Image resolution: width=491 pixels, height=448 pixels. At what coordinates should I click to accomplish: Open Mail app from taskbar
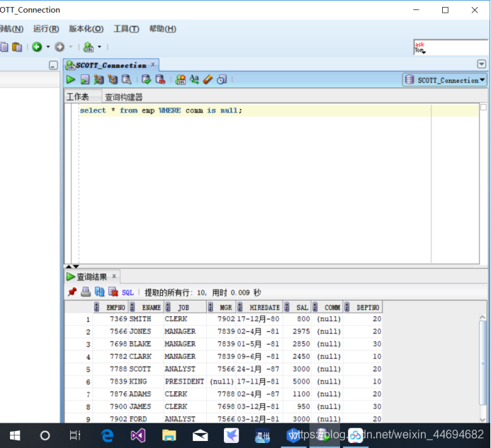[200, 435]
